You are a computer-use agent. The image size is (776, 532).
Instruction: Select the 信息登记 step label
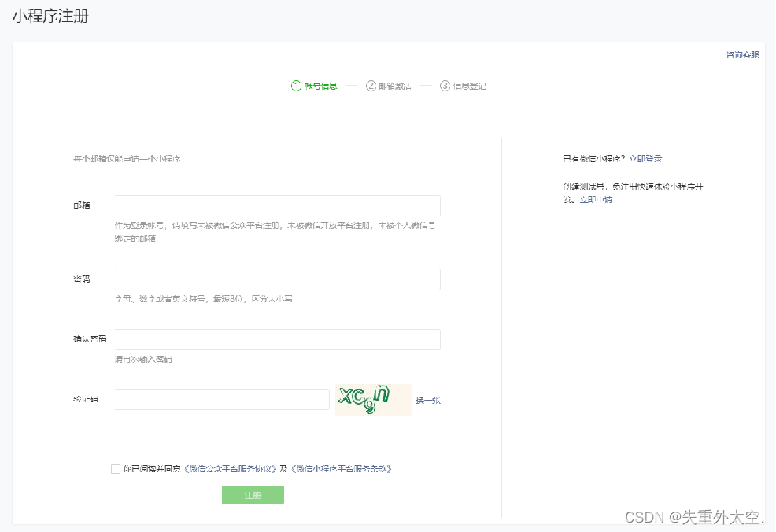pyautogui.click(x=468, y=87)
